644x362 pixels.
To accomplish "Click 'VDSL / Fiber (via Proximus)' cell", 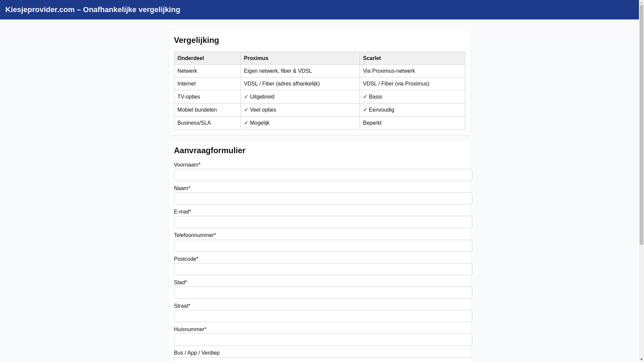I will [x=412, y=84].
